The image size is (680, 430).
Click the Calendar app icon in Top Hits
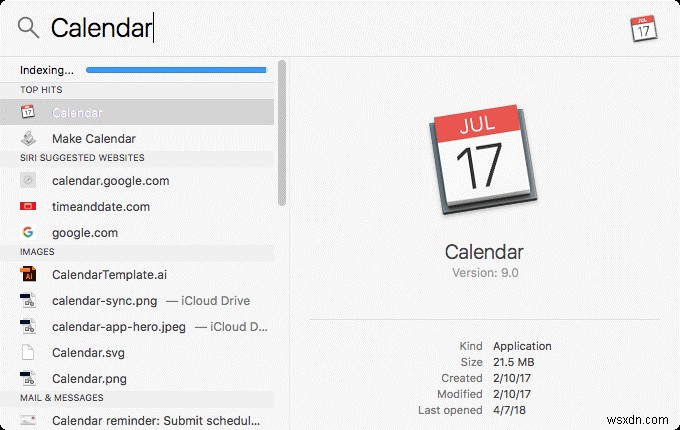(x=28, y=112)
